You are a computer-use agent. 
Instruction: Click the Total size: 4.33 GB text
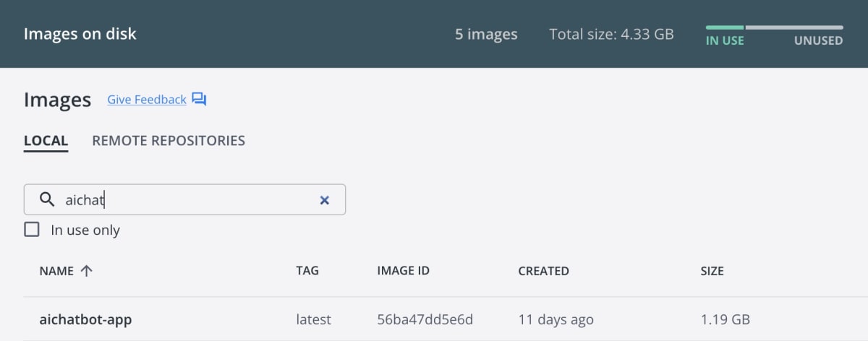(x=612, y=34)
